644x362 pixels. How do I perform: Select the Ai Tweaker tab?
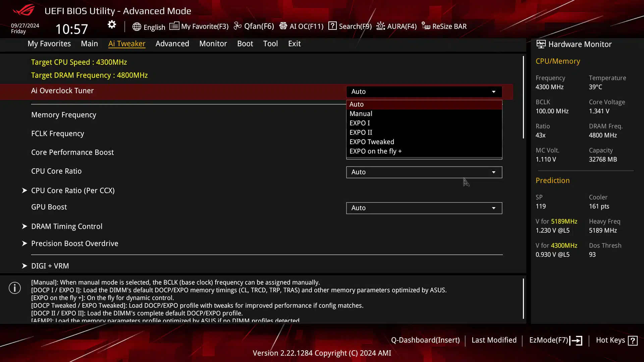tap(127, 44)
